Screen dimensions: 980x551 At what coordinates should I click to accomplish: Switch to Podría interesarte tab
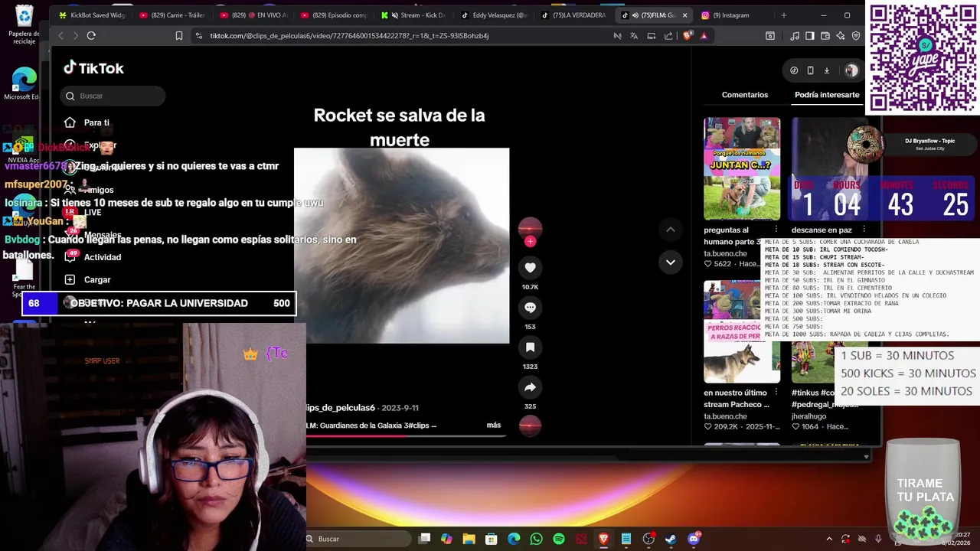coord(827,95)
